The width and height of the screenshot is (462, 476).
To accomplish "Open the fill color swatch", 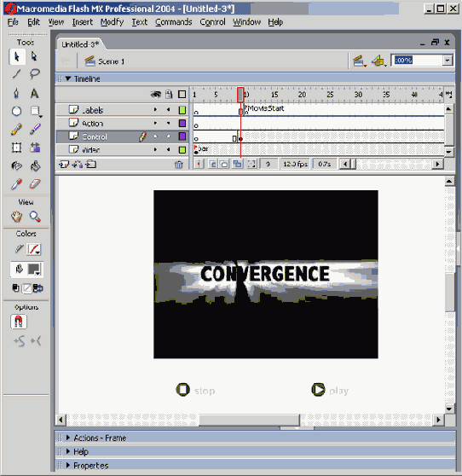I will (34, 270).
